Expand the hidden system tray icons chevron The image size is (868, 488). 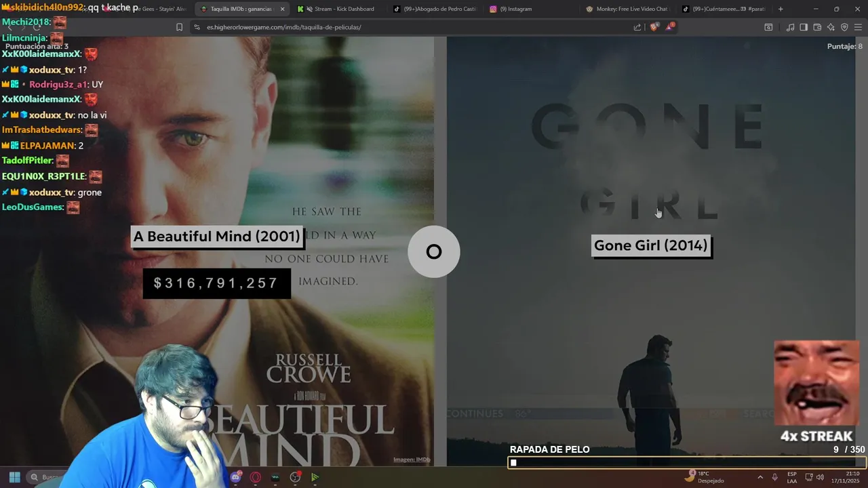tap(759, 477)
